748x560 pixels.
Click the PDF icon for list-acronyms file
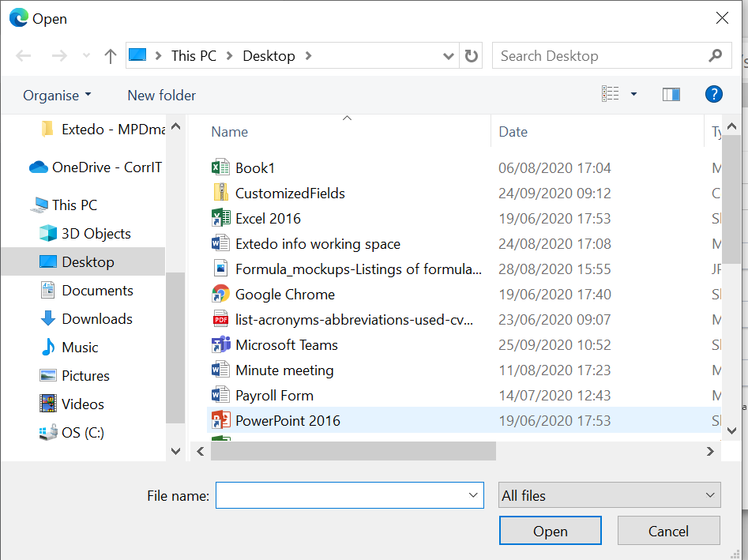click(x=220, y=320)
